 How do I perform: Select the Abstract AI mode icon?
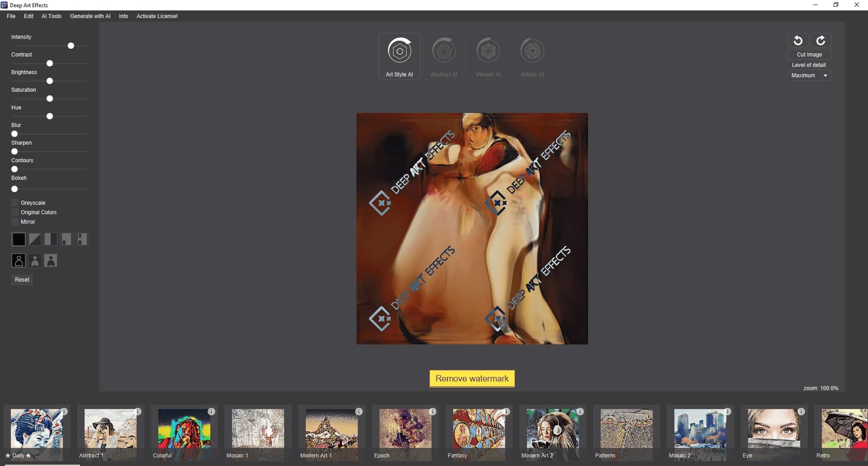pos(444,51)
